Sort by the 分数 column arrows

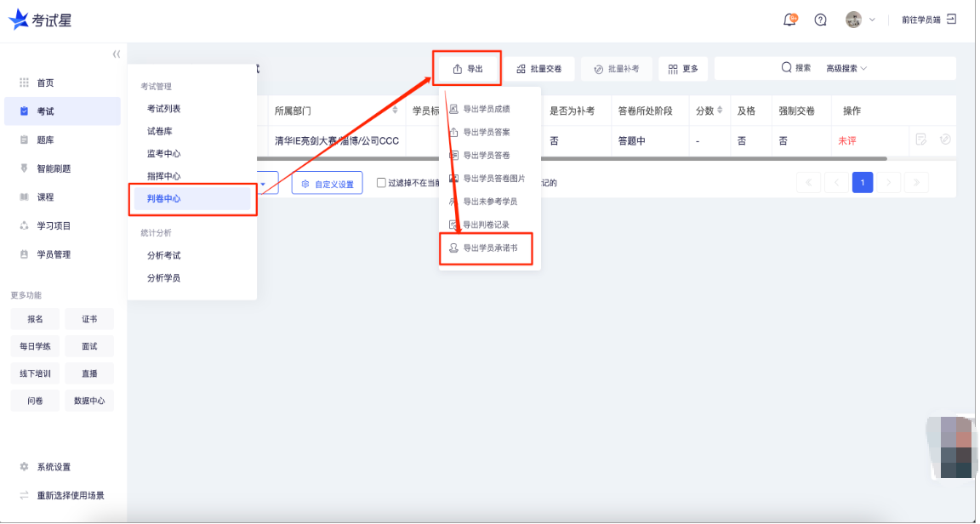(x=721, y=111)
